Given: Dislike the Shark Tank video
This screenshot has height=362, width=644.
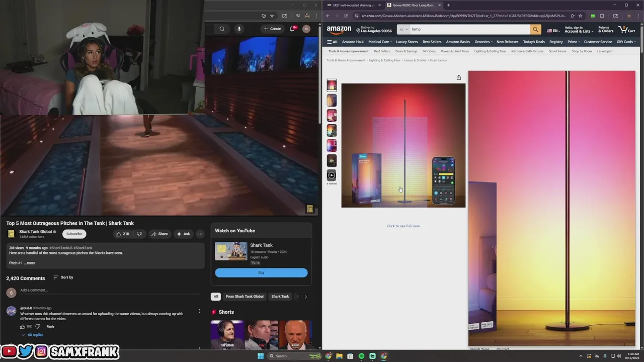Looking at the screenshot, I should pyautogui.click(x=139, y=234).
